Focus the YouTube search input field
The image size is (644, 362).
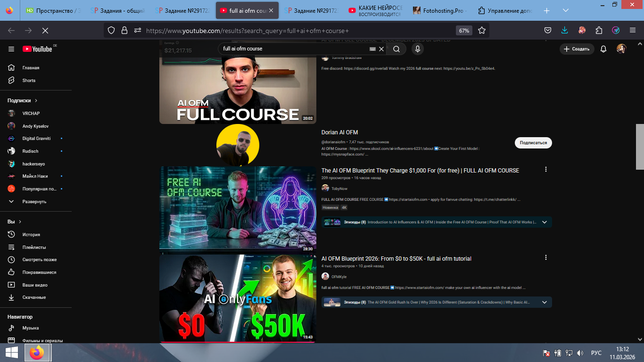(295, 49)
